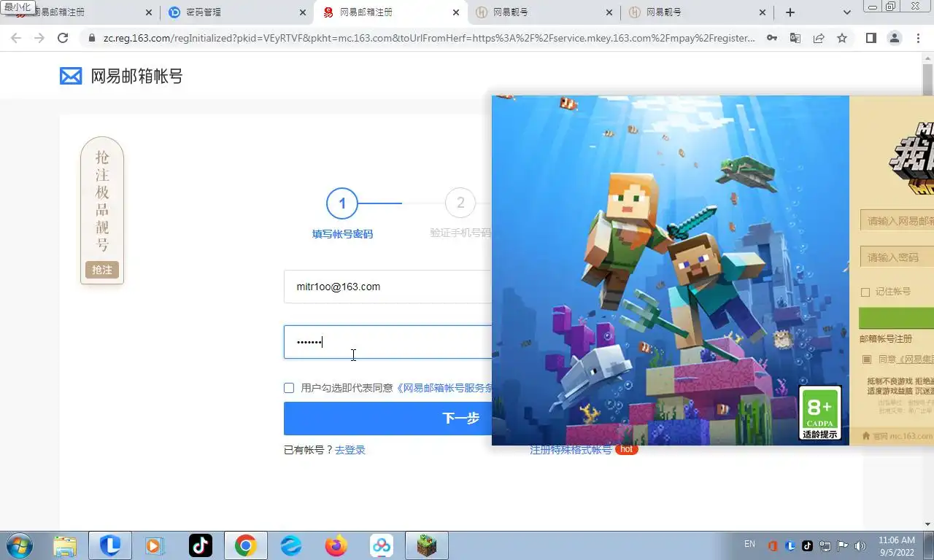Go back to the previous page
Screen dimensions: 934x560
16,38
